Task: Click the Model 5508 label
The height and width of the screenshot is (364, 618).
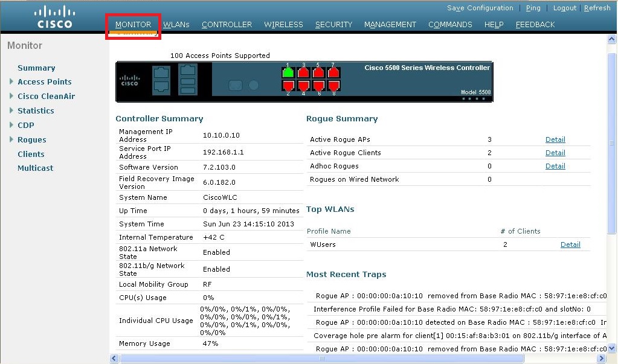Action: click(x=475, y=92)
